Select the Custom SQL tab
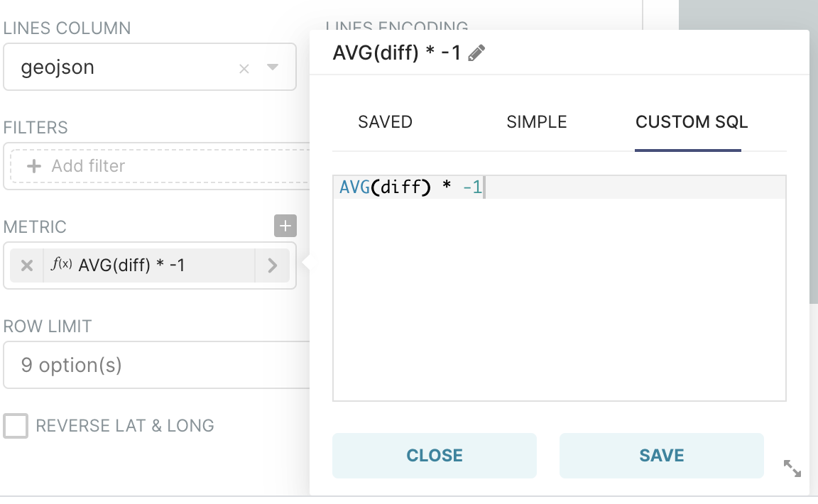This screenshot has width=818, height=504. (x=691, y=122)
